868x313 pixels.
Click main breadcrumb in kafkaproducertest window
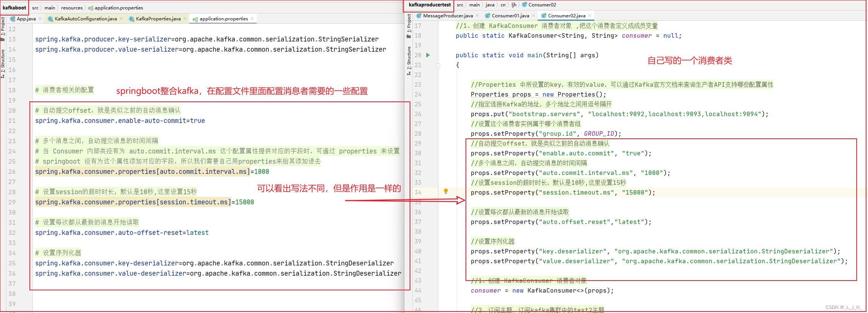click(475, 5)
